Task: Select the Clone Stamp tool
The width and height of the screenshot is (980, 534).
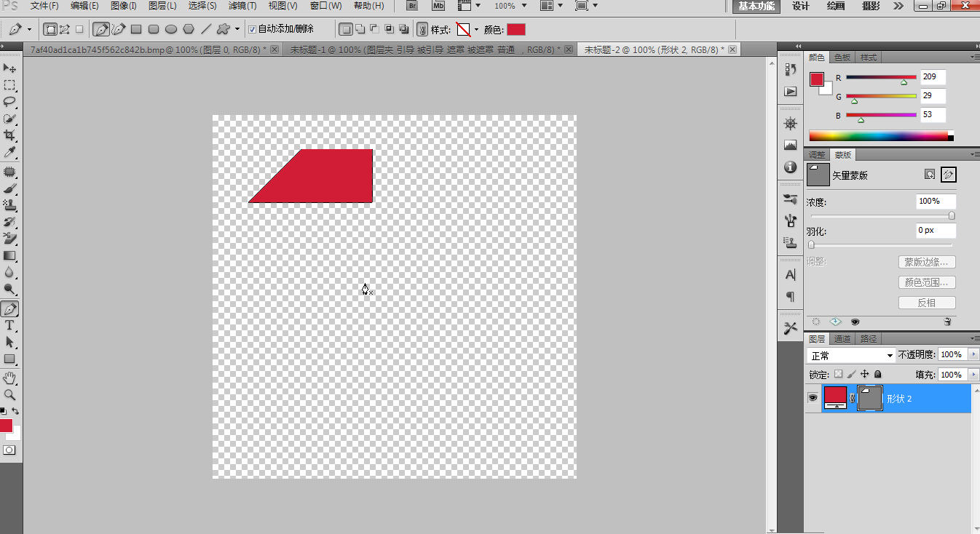Action: (9, 205)
